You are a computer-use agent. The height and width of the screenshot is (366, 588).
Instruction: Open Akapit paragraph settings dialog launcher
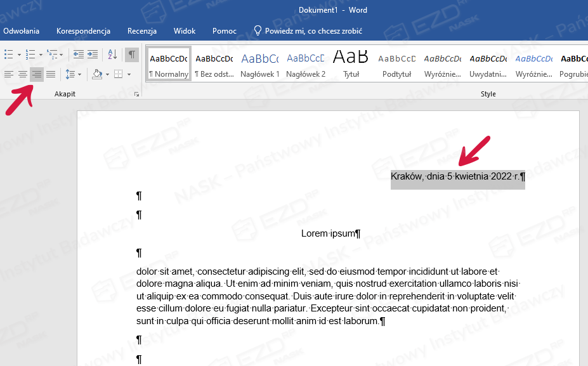tap(136, 95)
